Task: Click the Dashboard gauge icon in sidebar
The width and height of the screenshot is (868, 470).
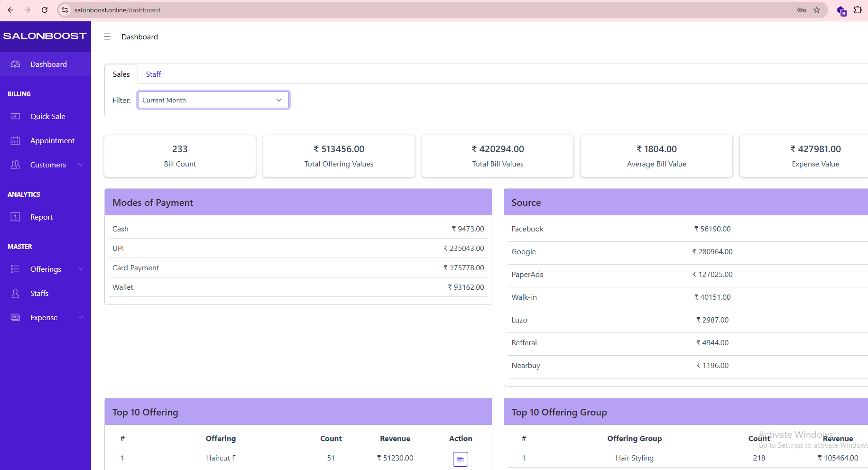Action: 15,64
